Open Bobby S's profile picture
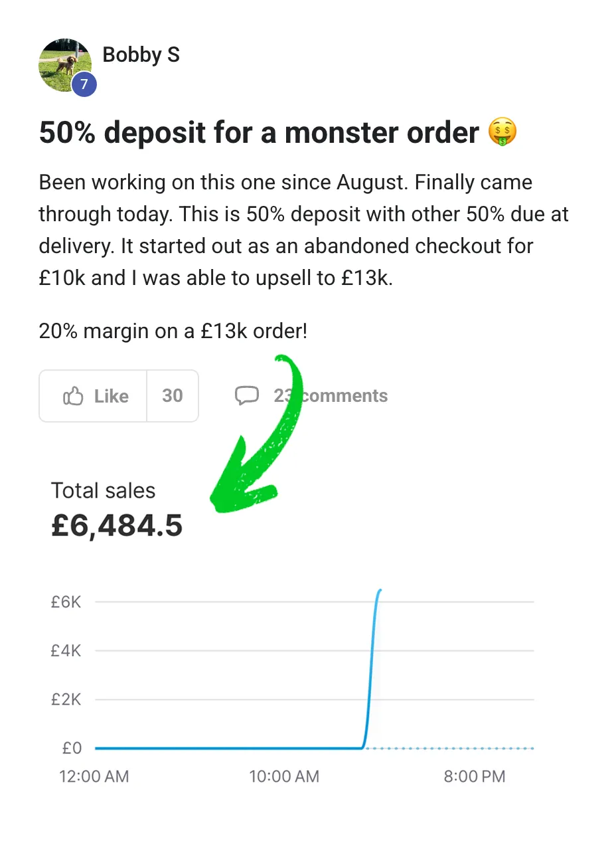This screenshot has height=843, width=616. coord(66,65)
